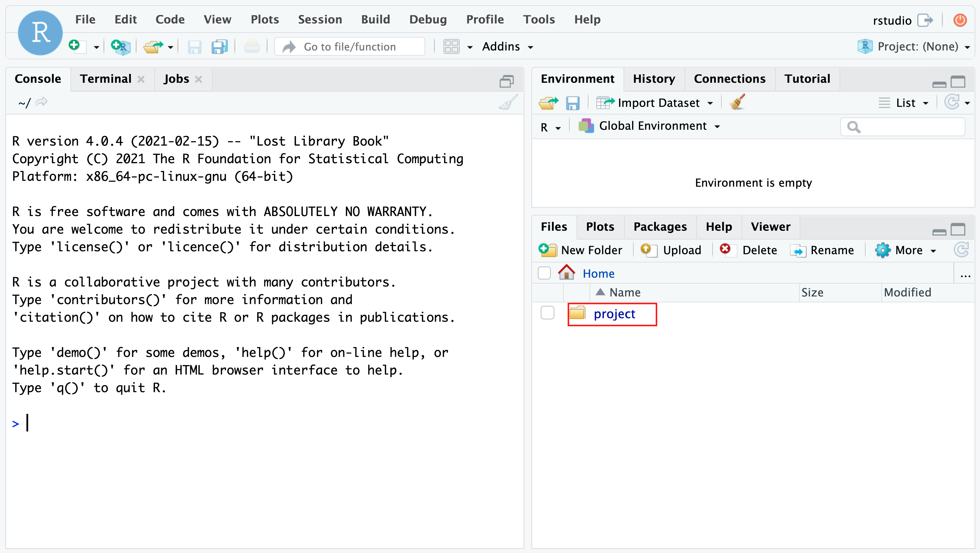Switch to the Packages tab

[x=660, y=227]
